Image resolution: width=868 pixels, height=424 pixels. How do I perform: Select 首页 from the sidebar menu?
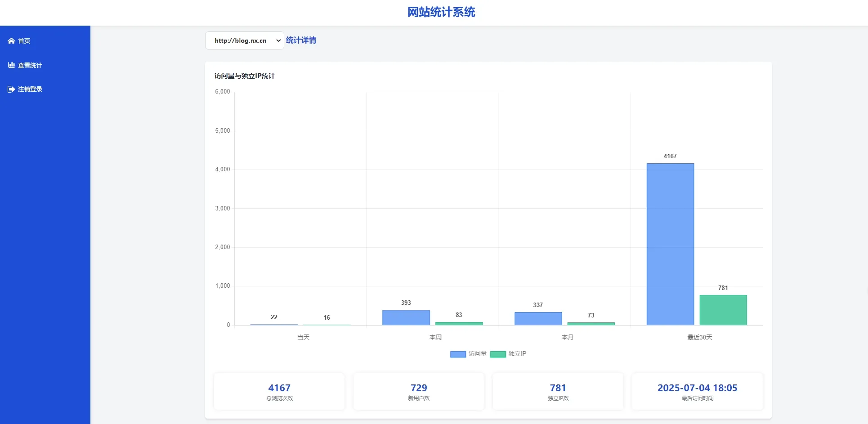point(23,41)
